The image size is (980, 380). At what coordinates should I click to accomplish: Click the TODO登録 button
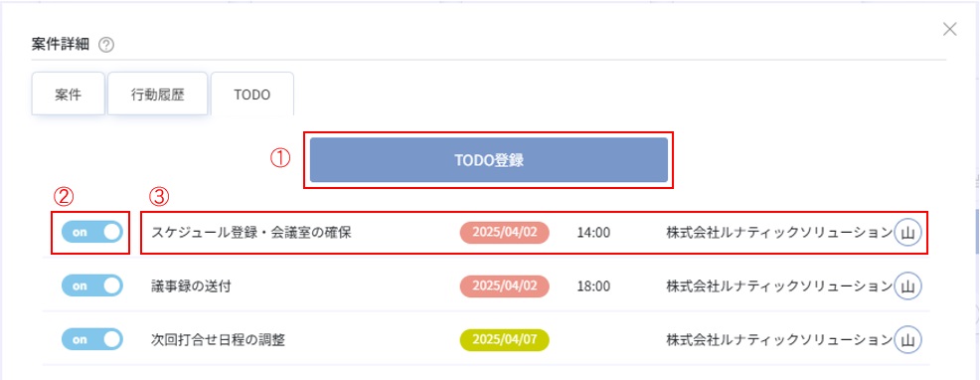(x=489, y=160)
